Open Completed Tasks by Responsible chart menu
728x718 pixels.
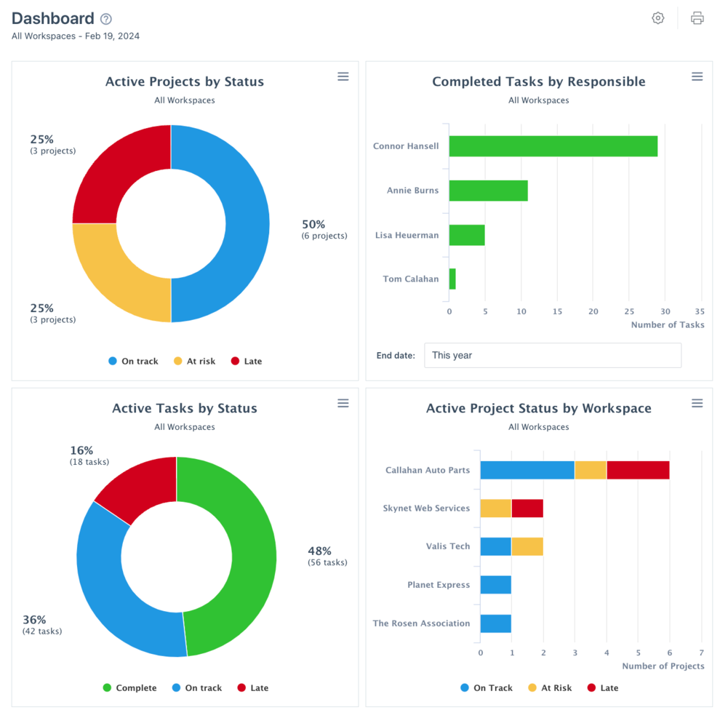(697, 76)
